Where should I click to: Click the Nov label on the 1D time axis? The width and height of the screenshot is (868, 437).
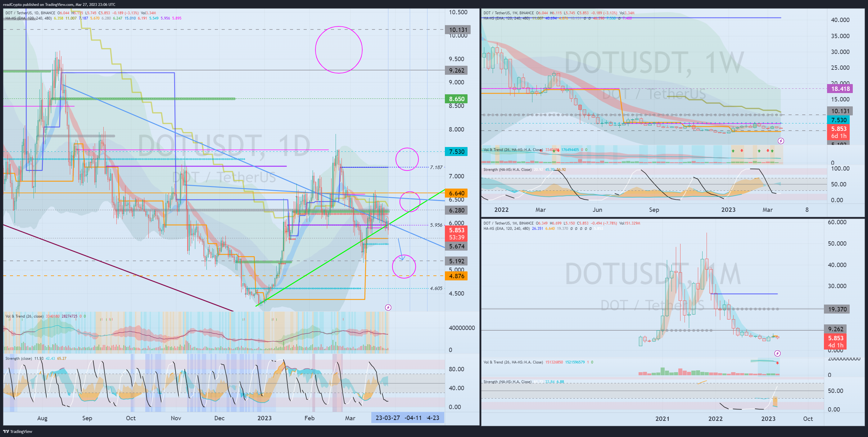click(176, 418)
